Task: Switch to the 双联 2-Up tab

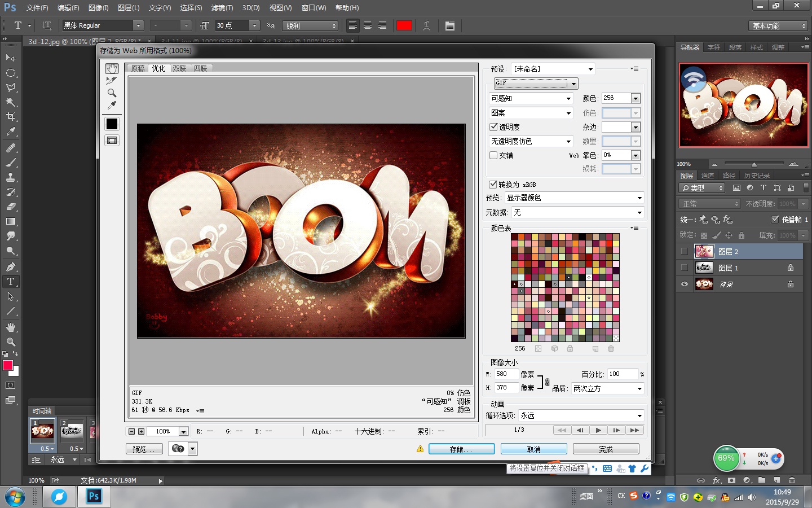Action: pyautogui.click(x=180, y=68)
